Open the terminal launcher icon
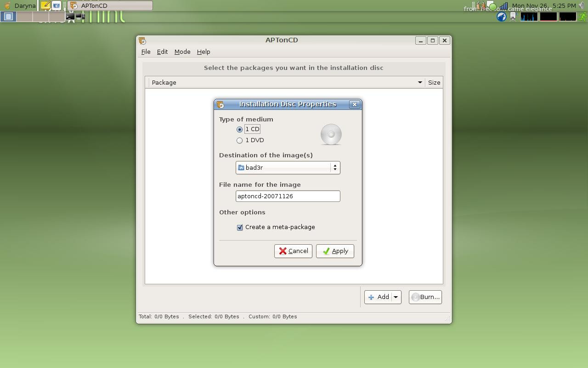 [x=70, y=17]
